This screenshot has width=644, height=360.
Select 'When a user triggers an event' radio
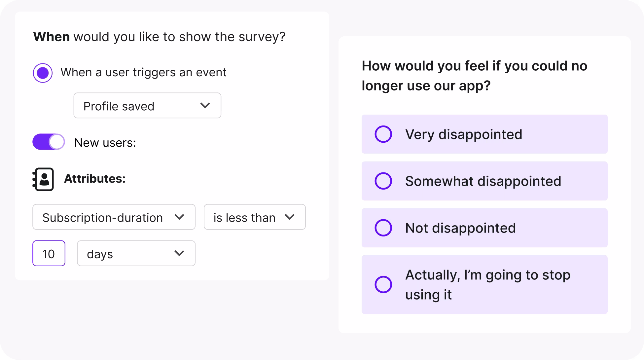[x=43, y=73]
